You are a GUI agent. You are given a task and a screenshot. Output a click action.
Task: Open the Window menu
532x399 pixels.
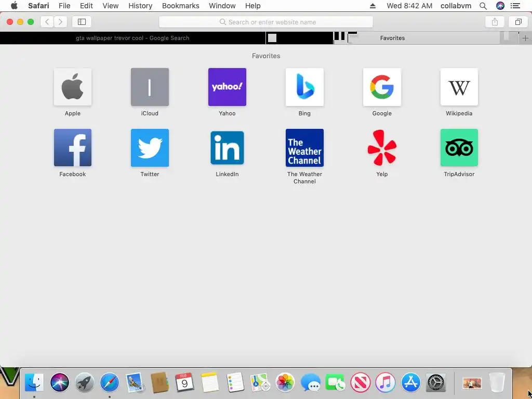(222, 6)
